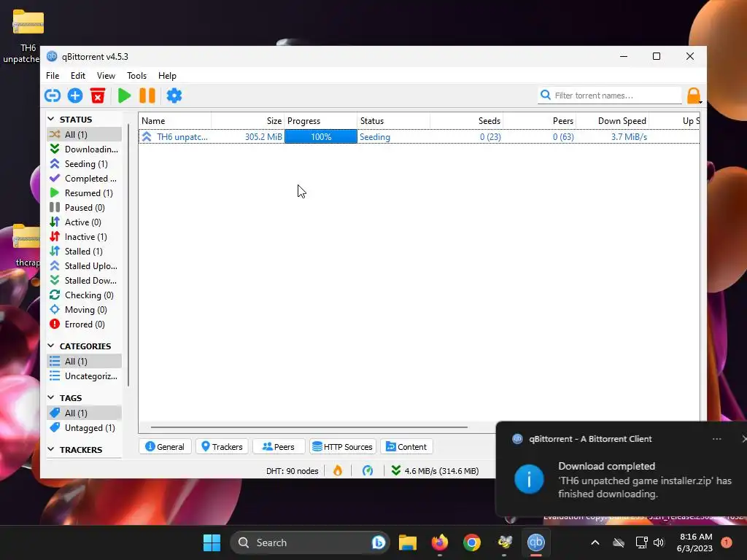Click the Download completed notification
Viewport: 747px width, 560px height.
[x=622, y=469]
